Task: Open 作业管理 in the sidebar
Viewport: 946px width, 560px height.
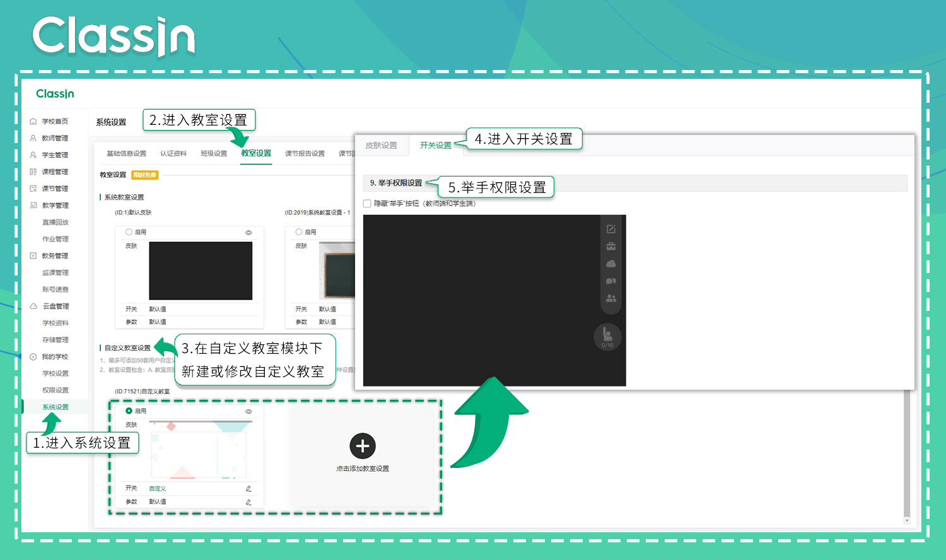Action: pyautogui.click(x=55, y=239)
